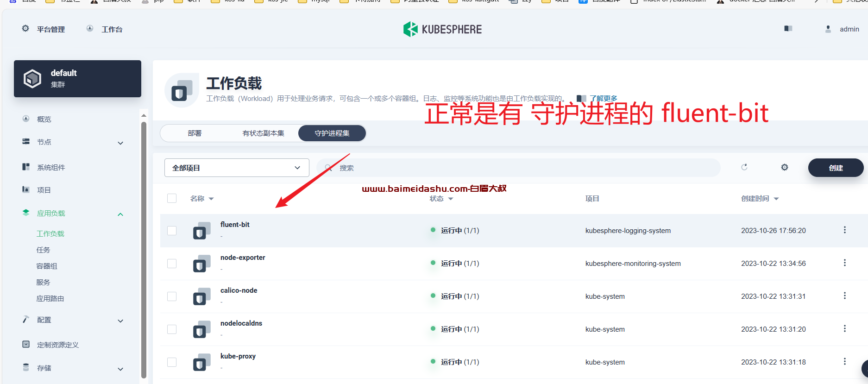
Task: Click the fluent-bit daemonset icon
Action: pos(202,231)
